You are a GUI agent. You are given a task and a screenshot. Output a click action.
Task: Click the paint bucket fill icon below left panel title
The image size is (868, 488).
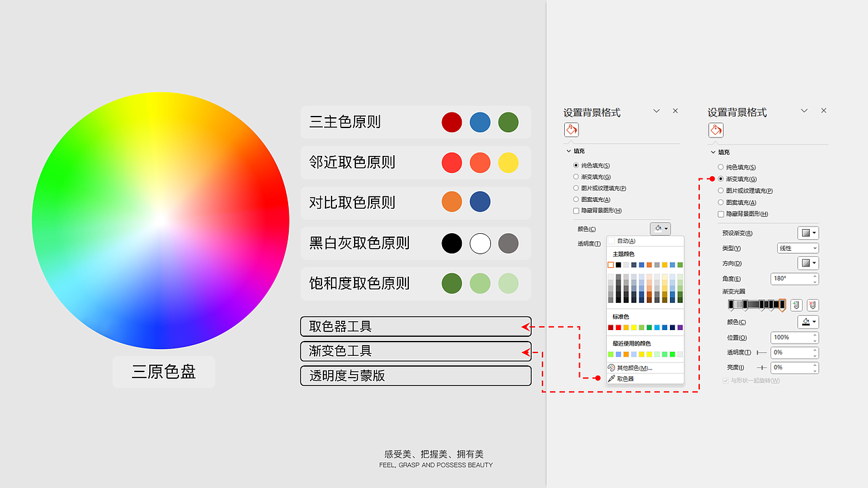[571, 129]
